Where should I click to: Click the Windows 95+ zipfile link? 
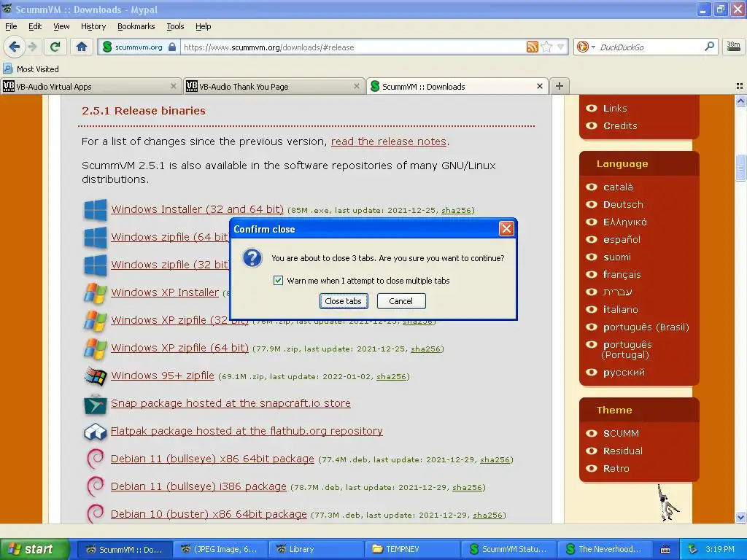tap(163, 376)
